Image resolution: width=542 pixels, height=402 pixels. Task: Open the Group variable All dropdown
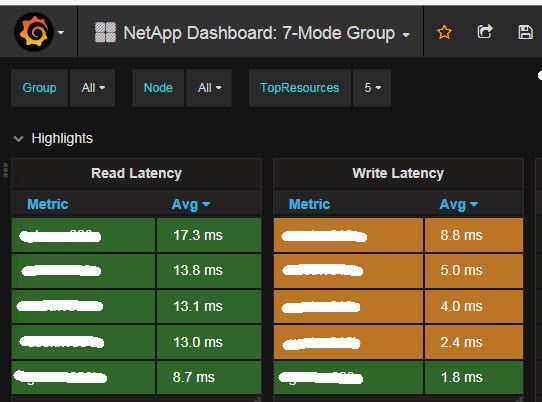pos(93,88)
